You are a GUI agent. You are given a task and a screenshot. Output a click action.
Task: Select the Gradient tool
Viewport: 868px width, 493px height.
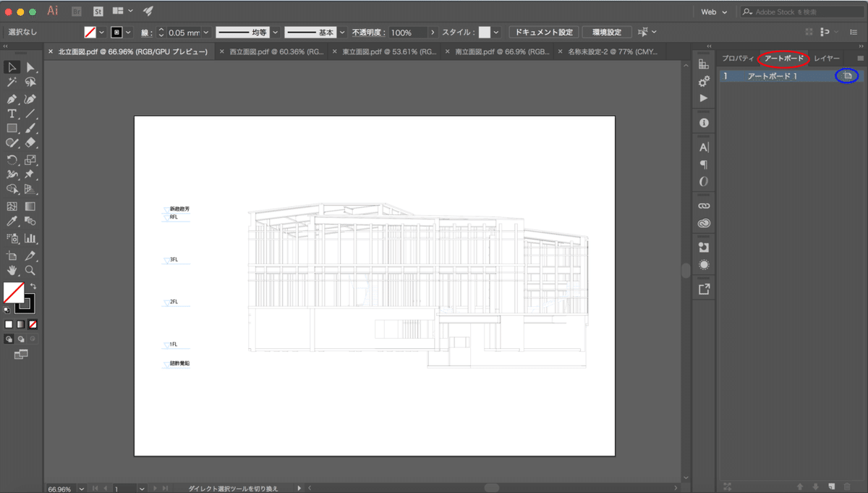[x=30, y=206]
